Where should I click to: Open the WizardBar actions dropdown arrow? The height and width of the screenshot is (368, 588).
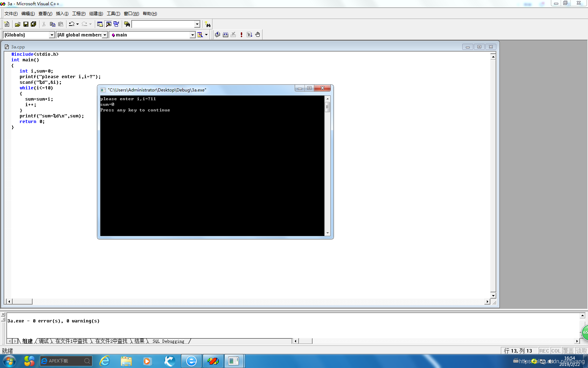[x=206, y=35]
